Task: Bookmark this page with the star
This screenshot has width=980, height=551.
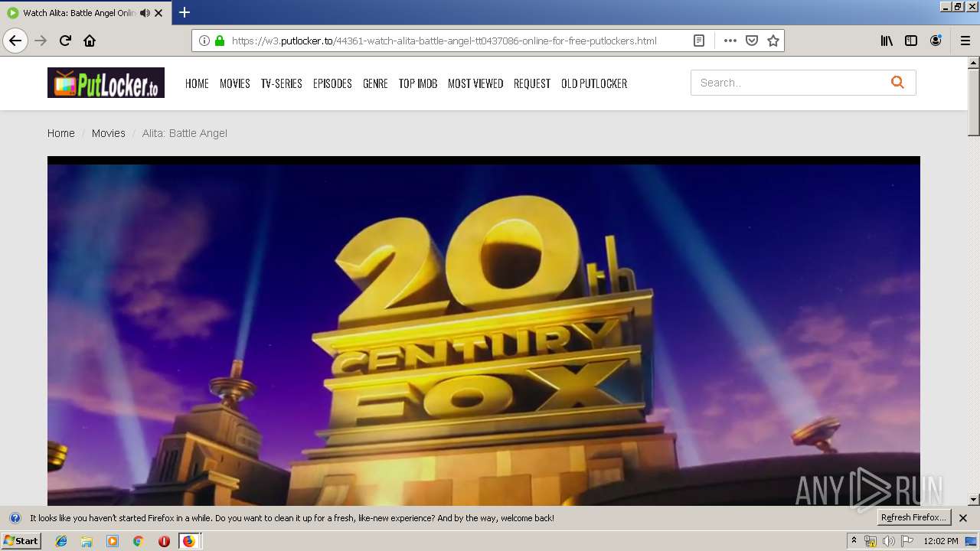Action: click(x=773, y=41)
